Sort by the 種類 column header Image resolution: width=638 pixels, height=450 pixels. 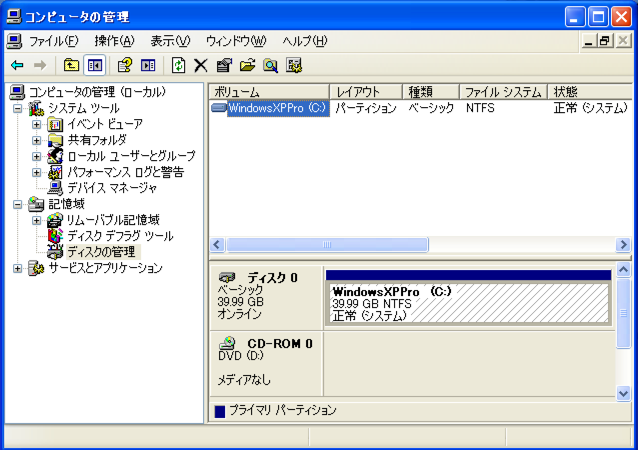pyautogui.click(x=431, y=92)
